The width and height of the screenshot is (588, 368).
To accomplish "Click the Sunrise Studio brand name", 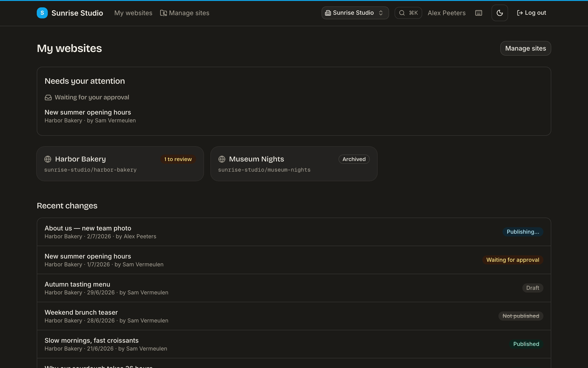I will (x=77, y=13).
